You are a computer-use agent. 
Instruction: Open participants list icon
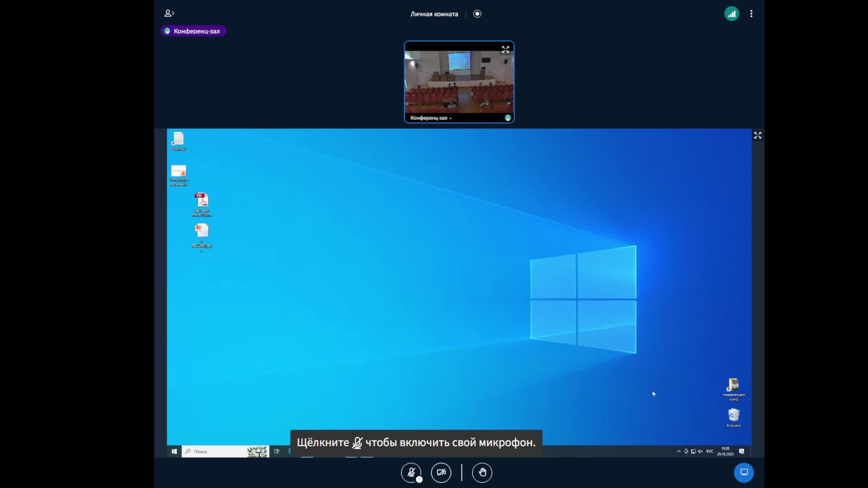[169, 14]
